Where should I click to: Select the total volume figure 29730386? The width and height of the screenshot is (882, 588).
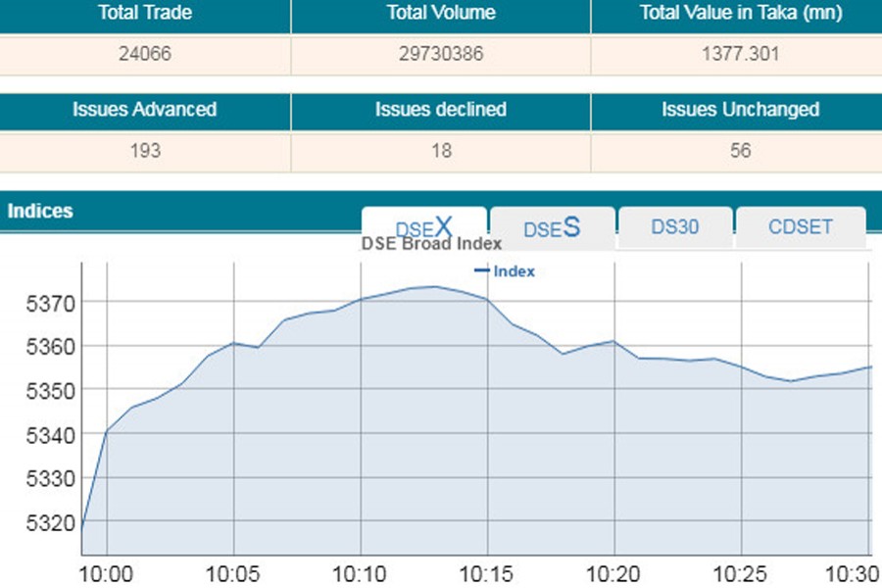point(440,54)
